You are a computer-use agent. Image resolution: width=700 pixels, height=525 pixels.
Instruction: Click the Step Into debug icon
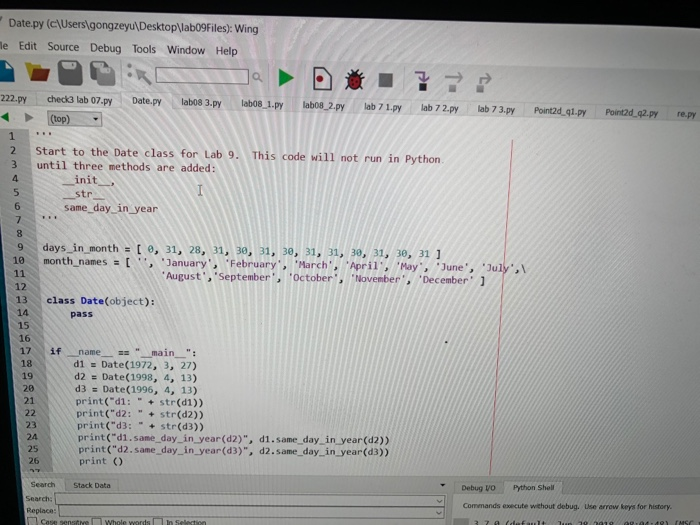pos(421,81)
